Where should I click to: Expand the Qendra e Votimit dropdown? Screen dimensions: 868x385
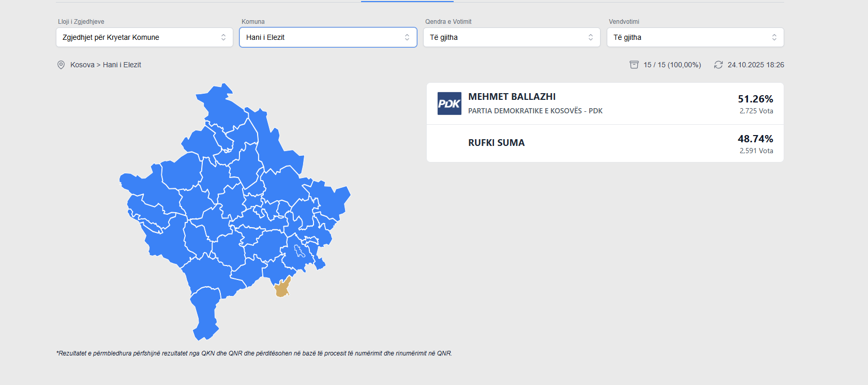[x=512, y=37]
